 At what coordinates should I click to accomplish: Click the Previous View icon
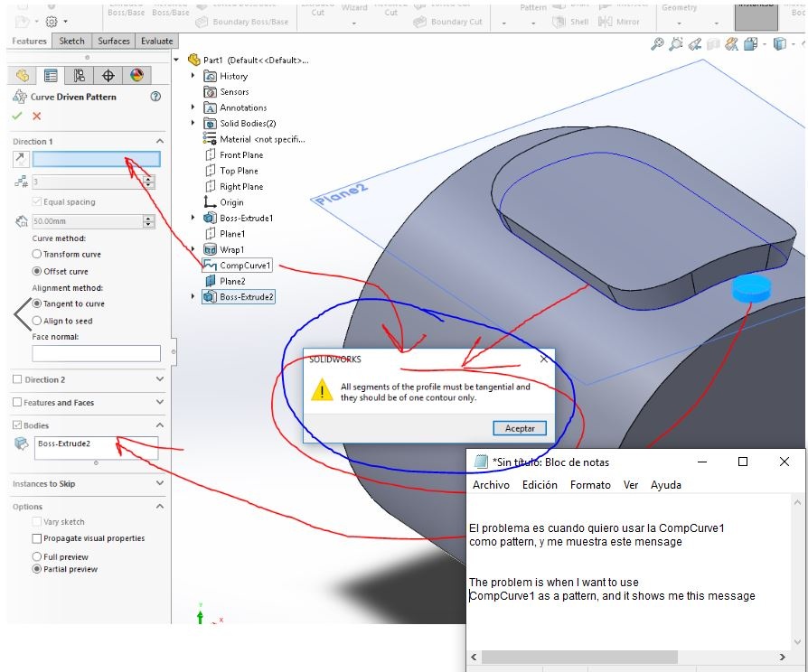tap(695, 44)
